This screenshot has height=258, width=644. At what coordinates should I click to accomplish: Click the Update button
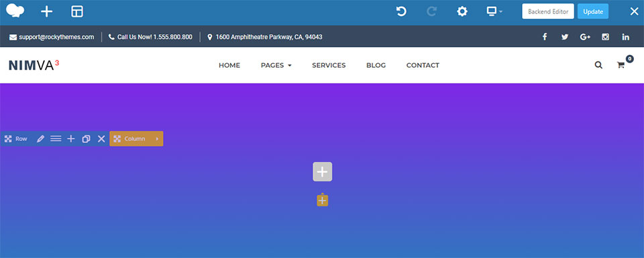(592, 11)
